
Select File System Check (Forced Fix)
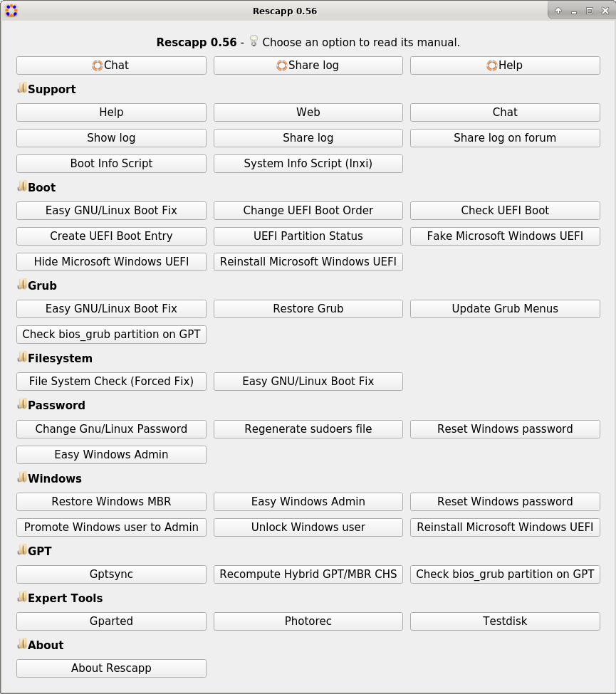[x=111, y=382]
